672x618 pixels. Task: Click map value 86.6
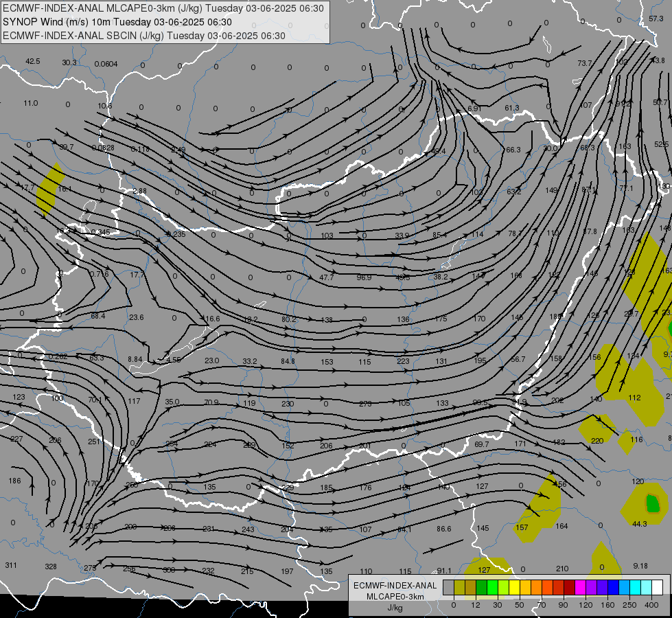click(x=444, y=529)
